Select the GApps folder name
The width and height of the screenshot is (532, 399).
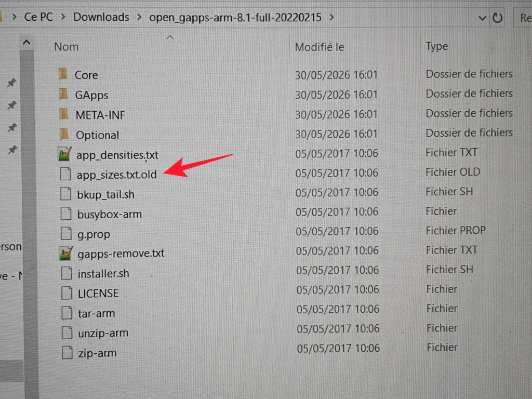click(x=91, y=96)
